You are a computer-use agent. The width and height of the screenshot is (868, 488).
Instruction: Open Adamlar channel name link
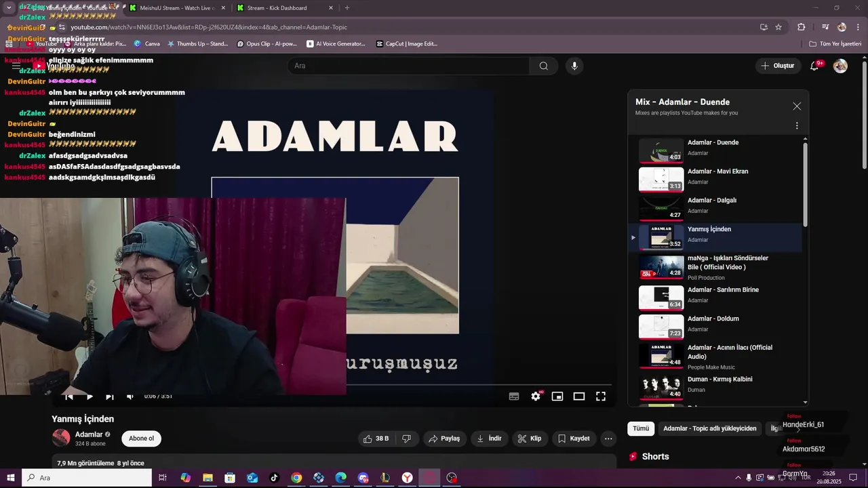click(x=89, y=434)
